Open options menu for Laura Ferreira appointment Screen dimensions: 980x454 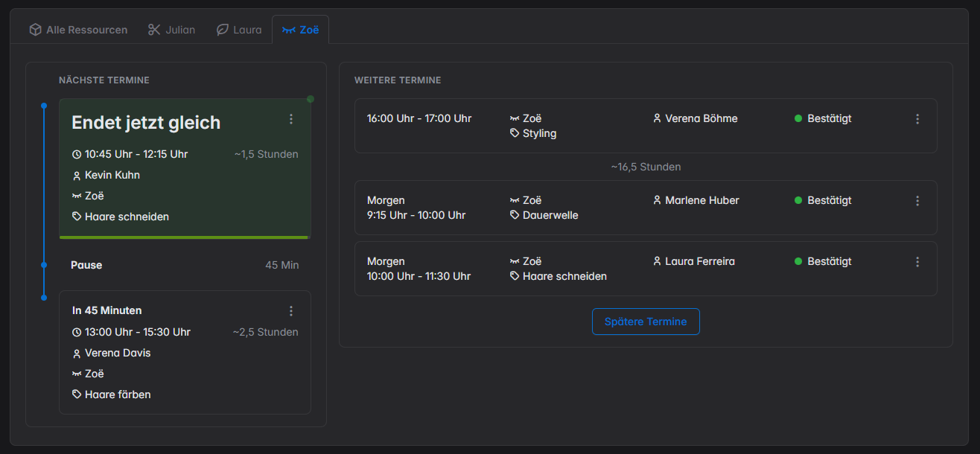[x=917, y=262]
